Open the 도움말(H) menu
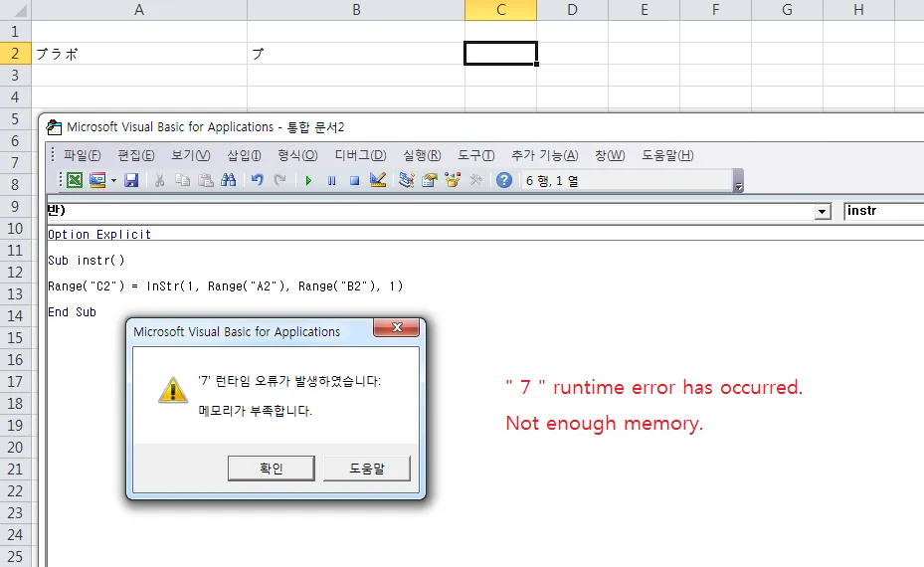Viewport: 924px width, 567px height. point(667,155)
